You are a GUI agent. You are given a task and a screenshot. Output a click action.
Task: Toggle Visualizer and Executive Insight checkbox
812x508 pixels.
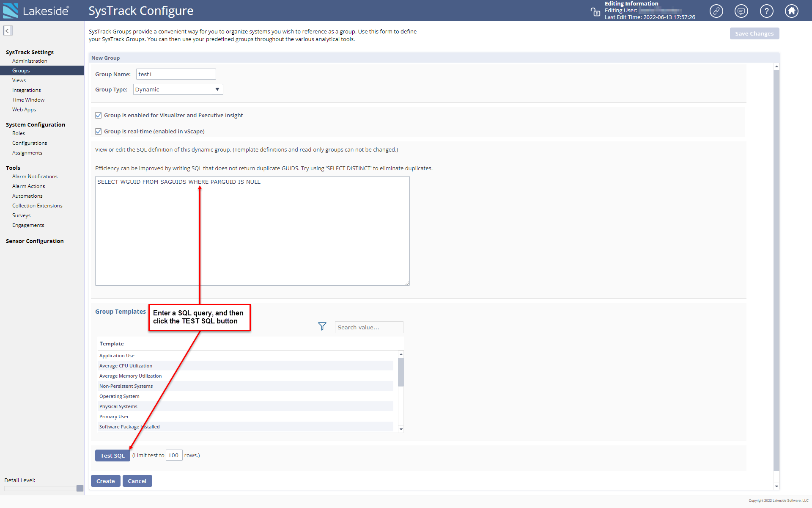click(99, 115)
